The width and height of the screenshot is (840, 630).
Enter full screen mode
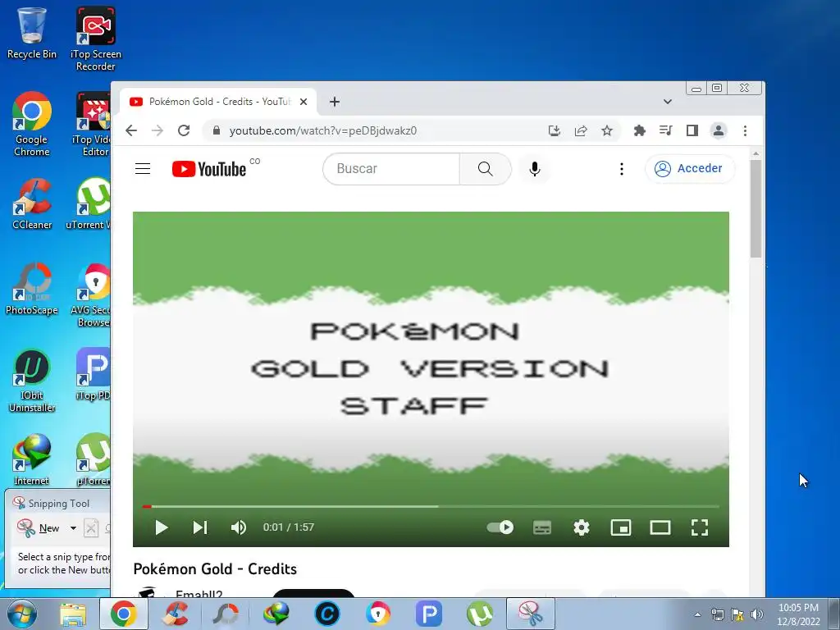click(x=700, y=527)
